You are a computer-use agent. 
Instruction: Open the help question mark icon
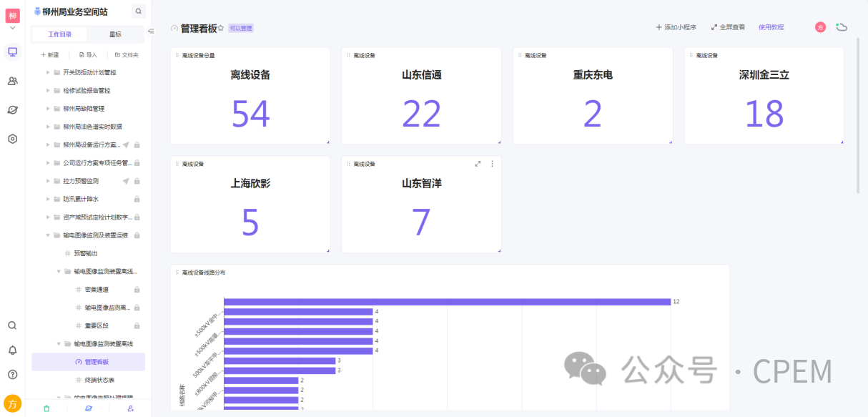pos(12,374)
